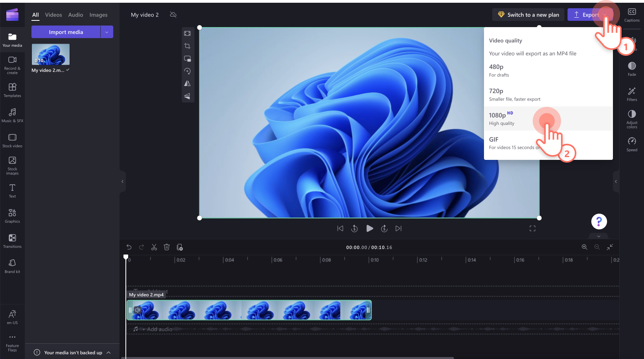644x359 pixels.
Task: Collapse the right properties panel
Action: point(616,181)
